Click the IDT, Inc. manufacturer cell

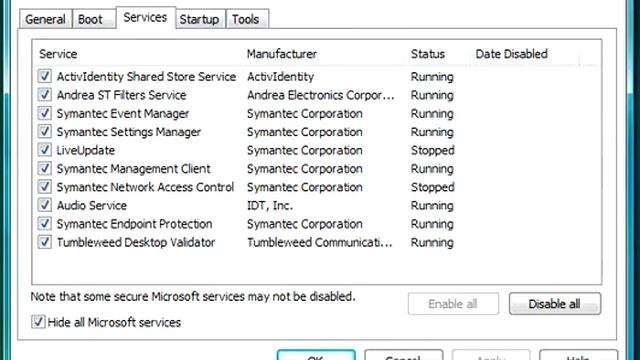pos(270,205)
